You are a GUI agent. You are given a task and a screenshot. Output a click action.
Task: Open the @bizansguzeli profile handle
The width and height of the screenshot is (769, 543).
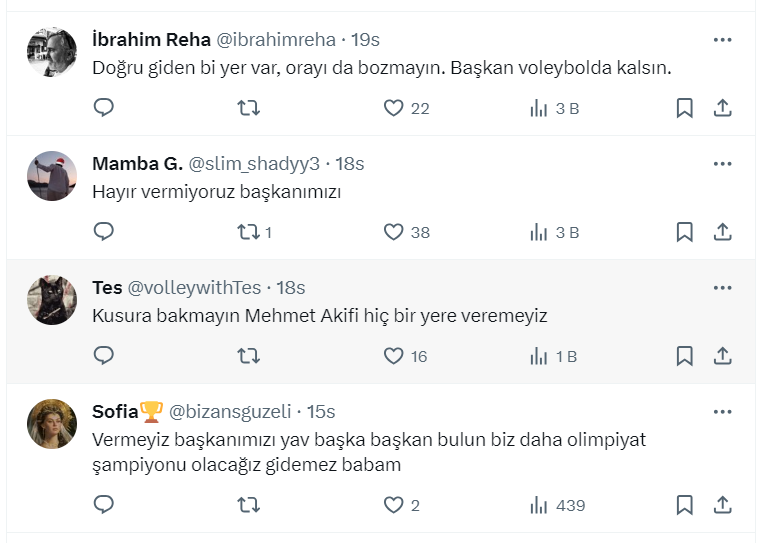(230, 411)
